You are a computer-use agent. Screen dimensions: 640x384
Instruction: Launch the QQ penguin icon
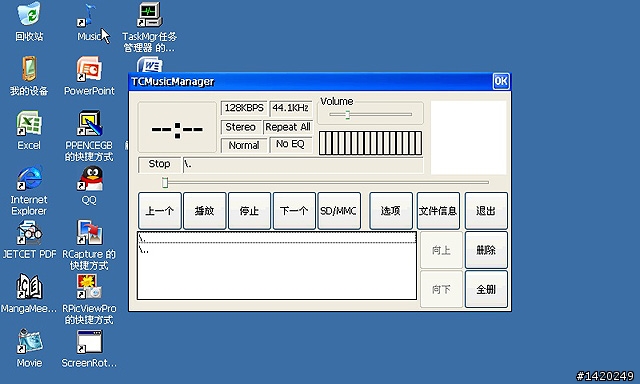click(89, 185)
